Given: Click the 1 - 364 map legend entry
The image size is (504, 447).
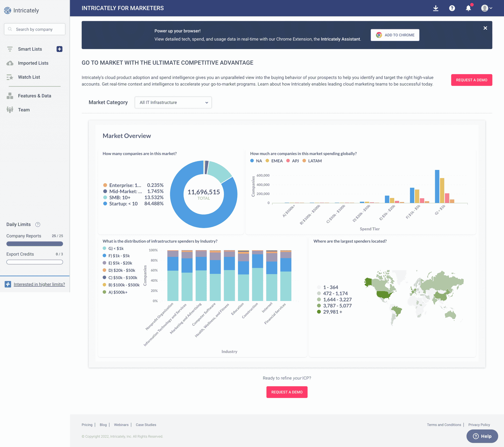Looking at the screenshot, I should pos(328,287).
